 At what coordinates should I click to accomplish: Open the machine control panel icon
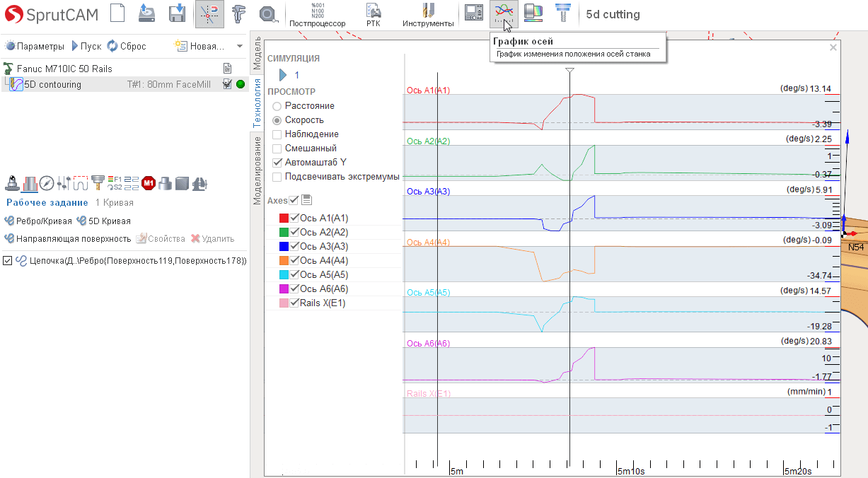[x=473, y=13]
